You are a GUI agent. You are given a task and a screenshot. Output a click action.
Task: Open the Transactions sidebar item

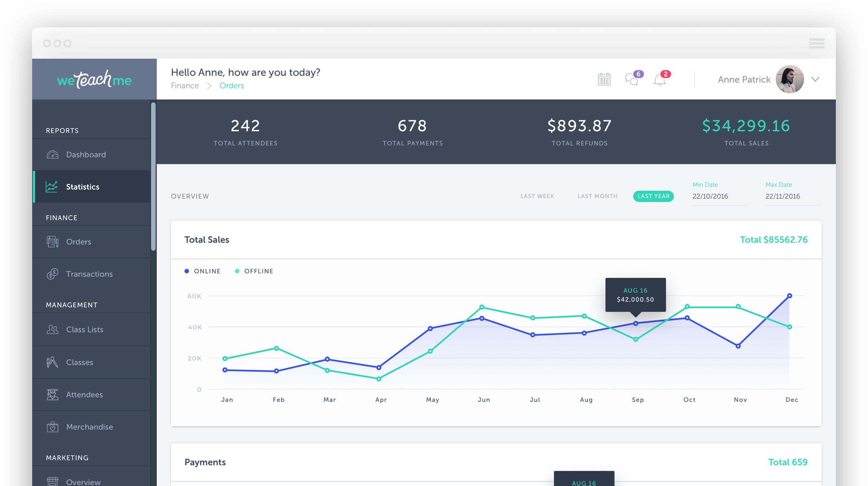92,274
